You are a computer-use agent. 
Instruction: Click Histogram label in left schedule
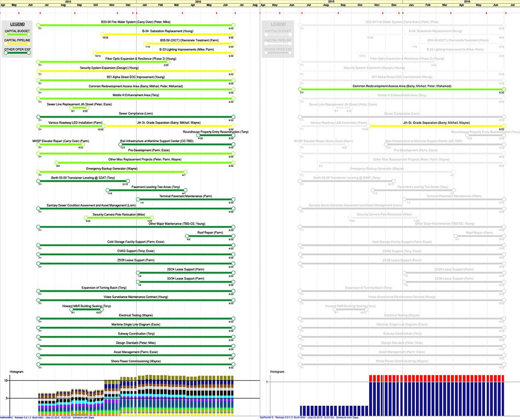(17, 372)
